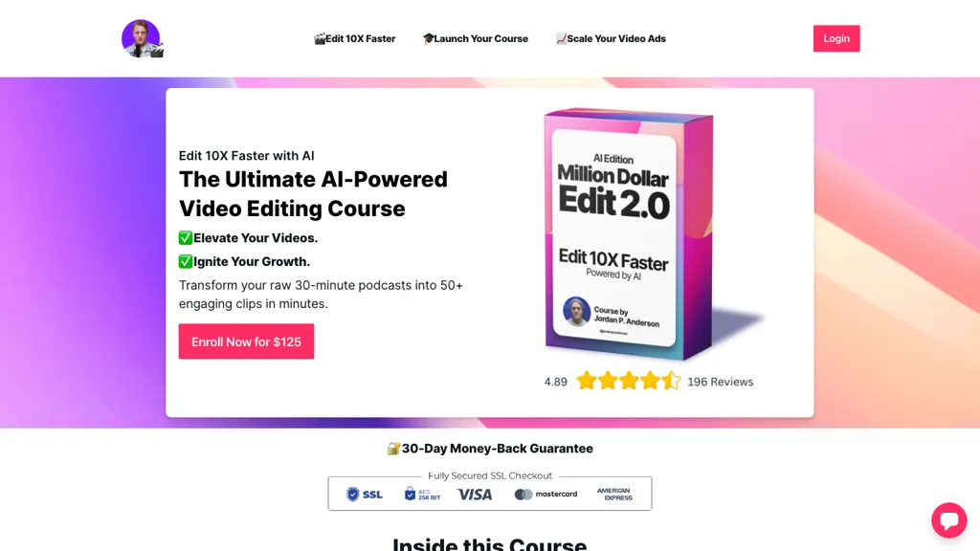Click the Million Dollar Edit 2.0 box image

point(650,234)
